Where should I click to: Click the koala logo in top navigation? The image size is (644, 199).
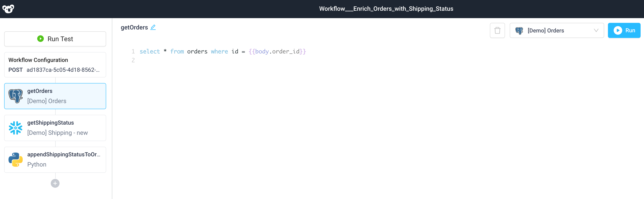tap(8, 9)
